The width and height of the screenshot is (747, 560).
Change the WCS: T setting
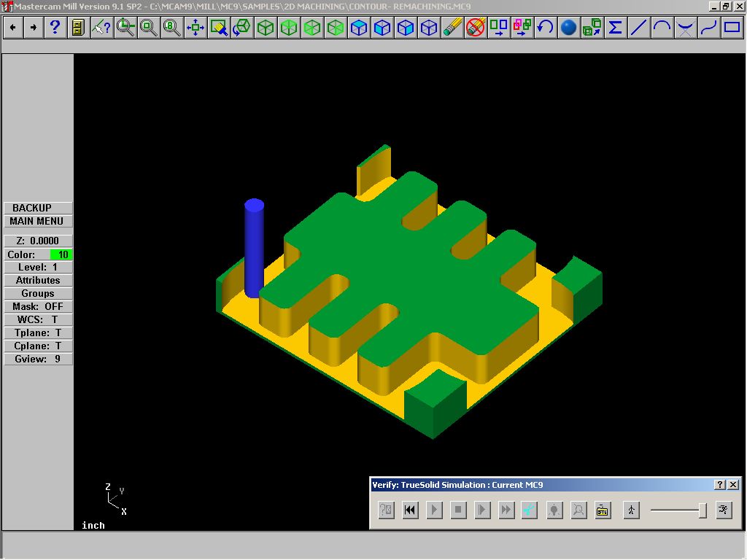(38, 320)
